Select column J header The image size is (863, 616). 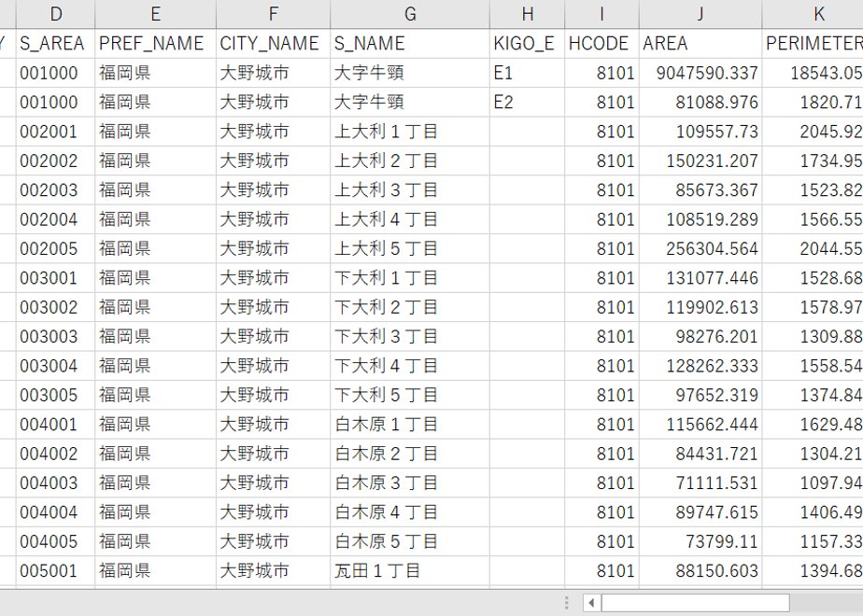(x=700, y=14)
